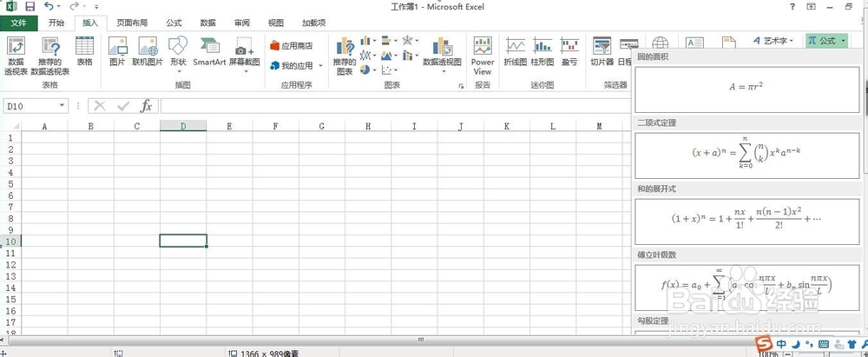Show Recommended Charts (推荐的图表)
Viewport: 868px width, 357px height.
[345, 56]
